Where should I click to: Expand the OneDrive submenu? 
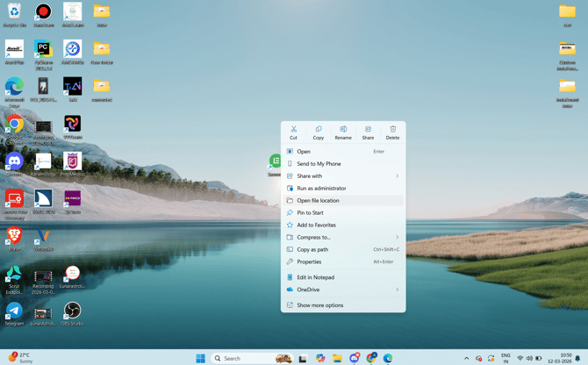click(x=343, y=290)
